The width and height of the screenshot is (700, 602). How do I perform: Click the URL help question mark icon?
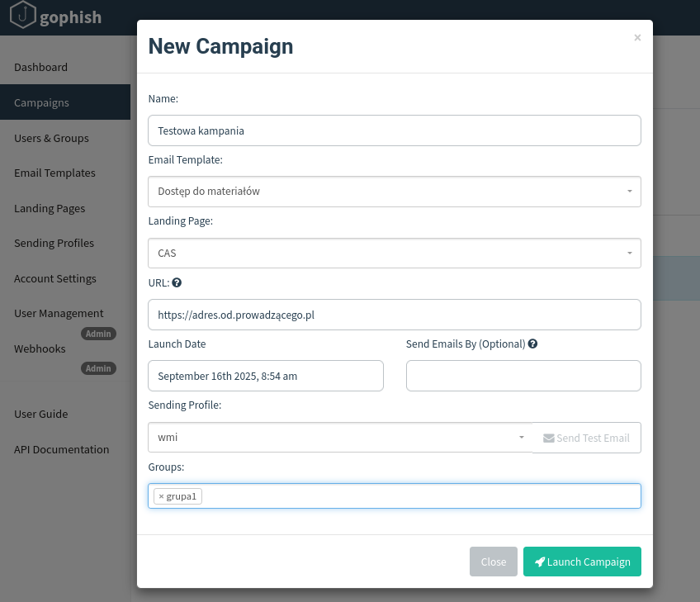pos(177,282)
